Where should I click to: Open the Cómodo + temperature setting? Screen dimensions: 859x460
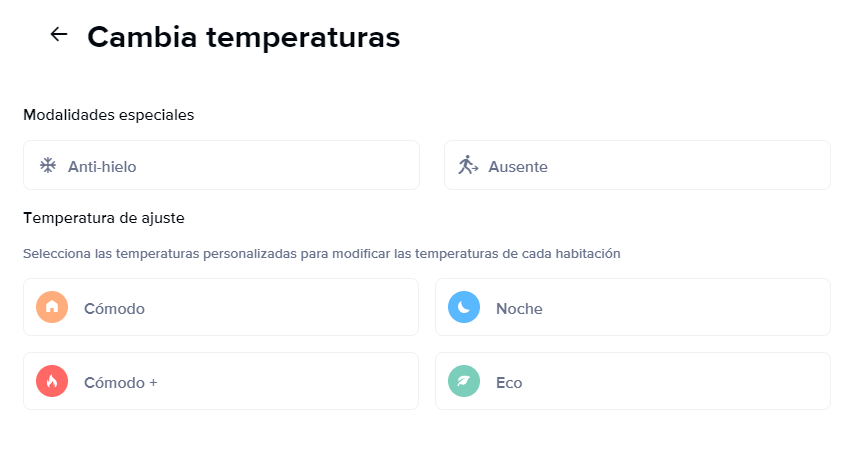pos(221,381)
